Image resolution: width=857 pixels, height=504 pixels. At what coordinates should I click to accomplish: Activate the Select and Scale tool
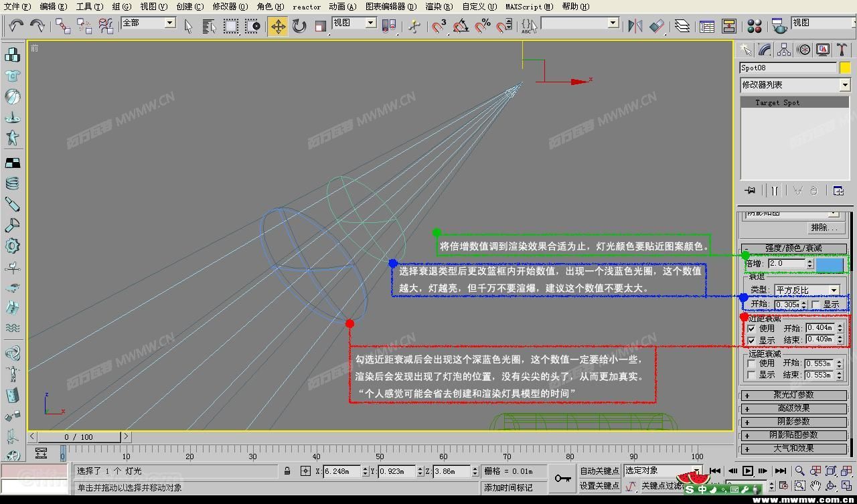321,25
